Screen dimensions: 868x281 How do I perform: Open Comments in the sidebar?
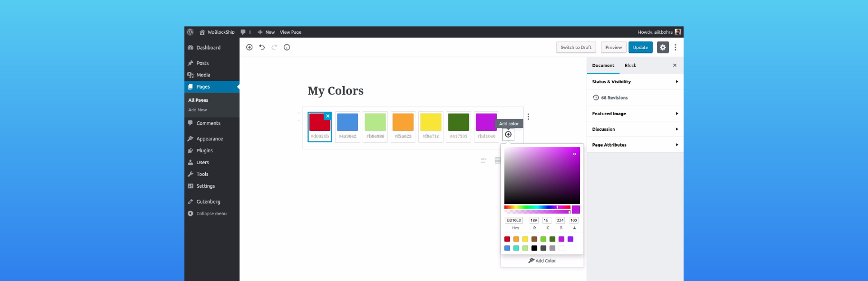212,123
